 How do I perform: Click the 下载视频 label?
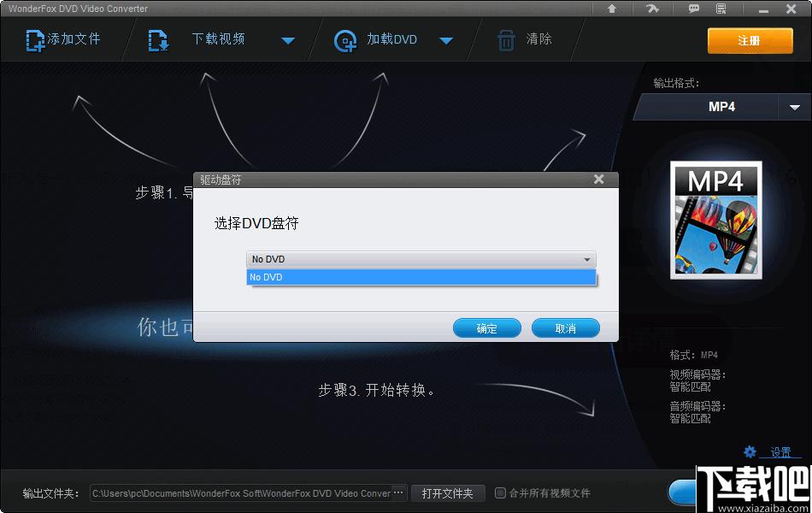coord(219,38)
